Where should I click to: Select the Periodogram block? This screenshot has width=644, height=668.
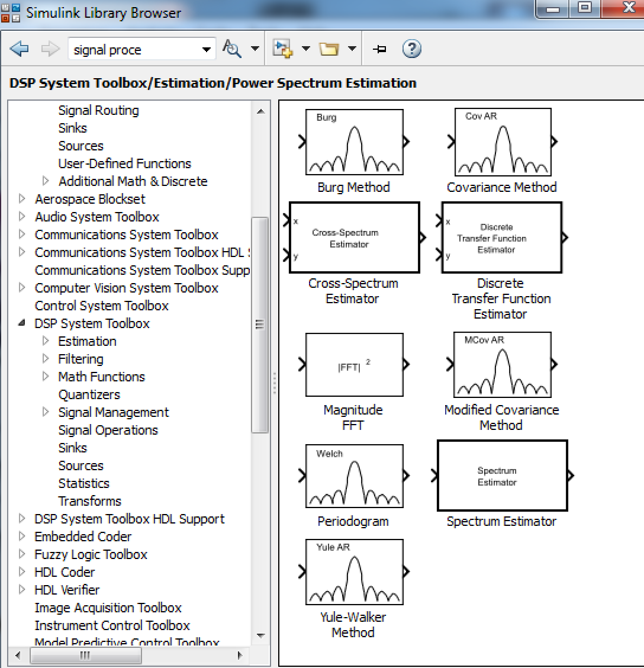pos(353,476)
